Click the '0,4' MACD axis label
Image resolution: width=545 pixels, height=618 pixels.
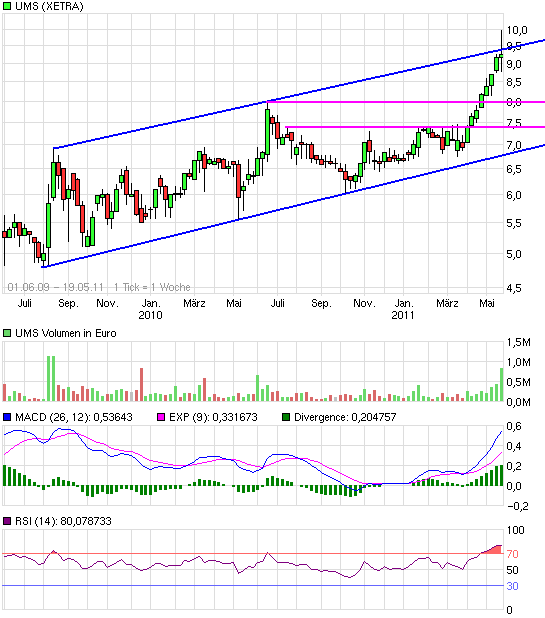(514, 446)
